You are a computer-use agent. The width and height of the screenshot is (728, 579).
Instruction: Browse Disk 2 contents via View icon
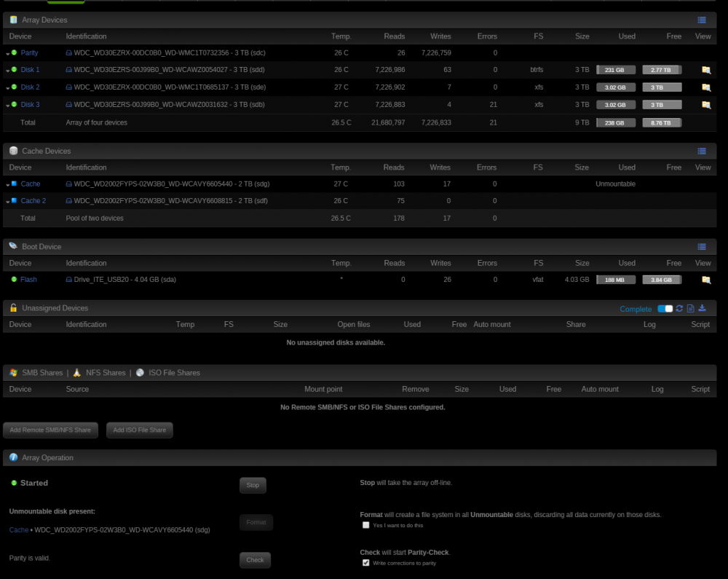point(706,87)
